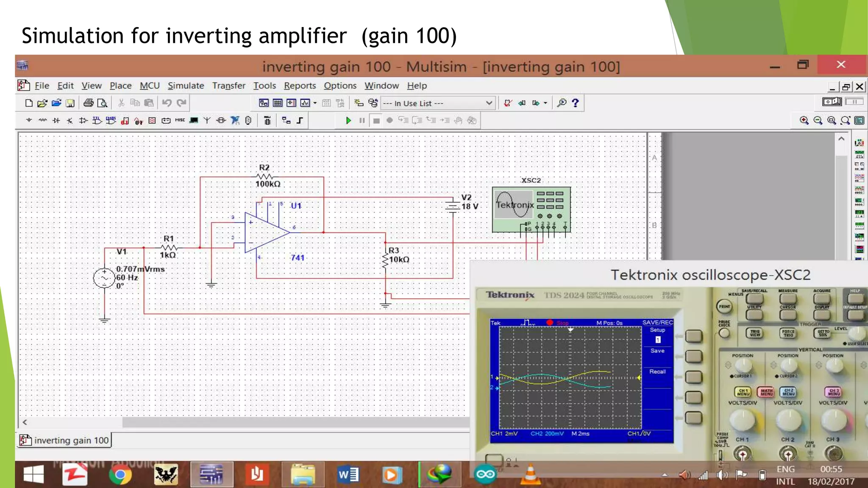Toggle CH 2 MENU on the oscilloscope
Screen dimensions: 868x488
[788, 392]
